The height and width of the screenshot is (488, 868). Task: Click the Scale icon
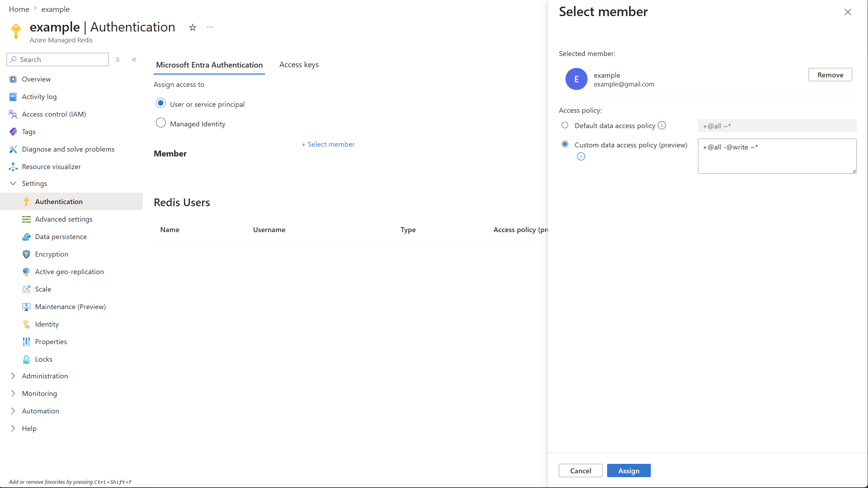click(x=26, y=289)
